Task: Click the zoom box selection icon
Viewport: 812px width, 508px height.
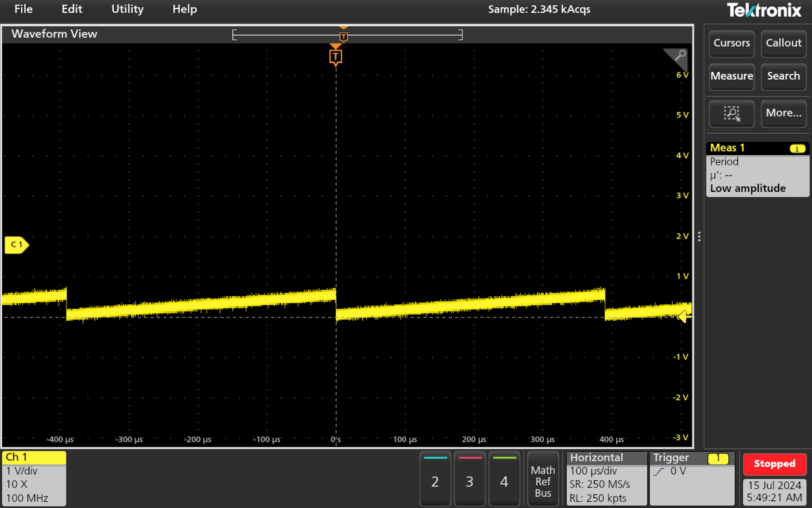Action: 731,113
